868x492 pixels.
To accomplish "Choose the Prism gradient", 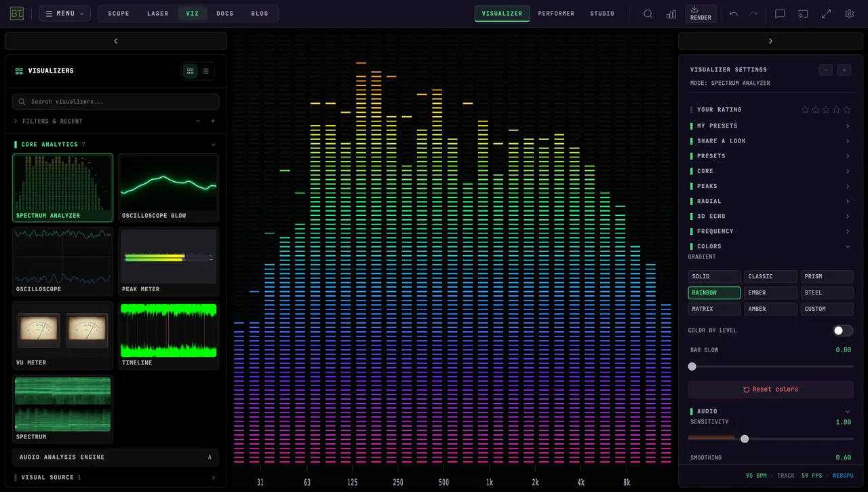I will [x=827, y=277].
